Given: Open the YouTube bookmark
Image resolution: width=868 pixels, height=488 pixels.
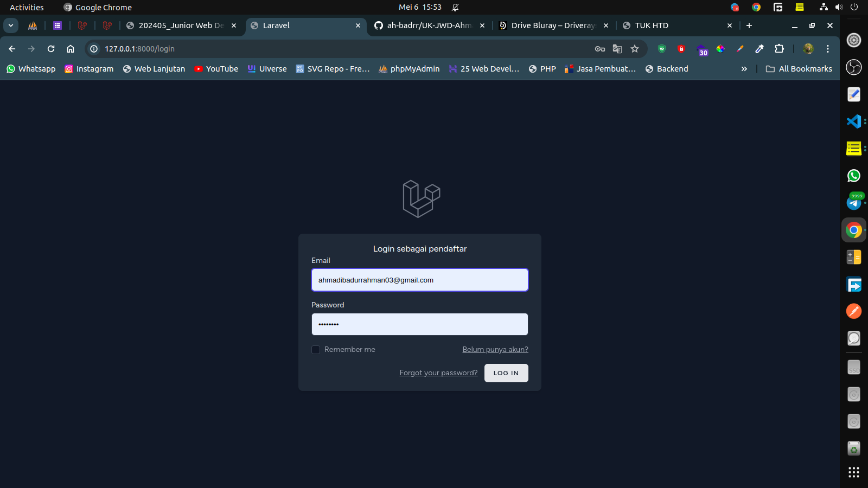Looking at the screenshot, I should 216,69.
